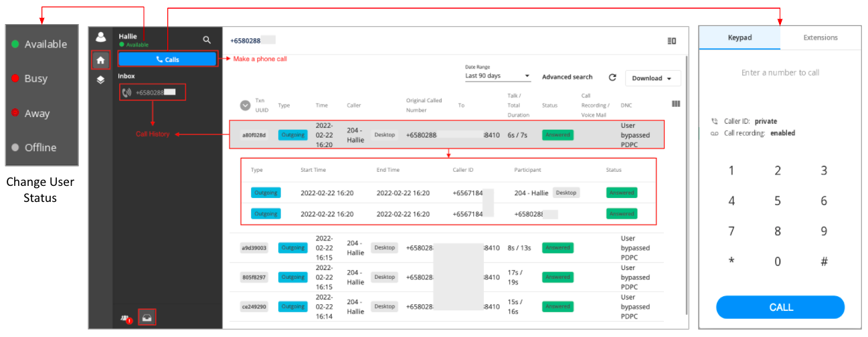Click the Participant 204 - Hallie detail entry
This screenshot has height=337, width=868.
(531, 193)
